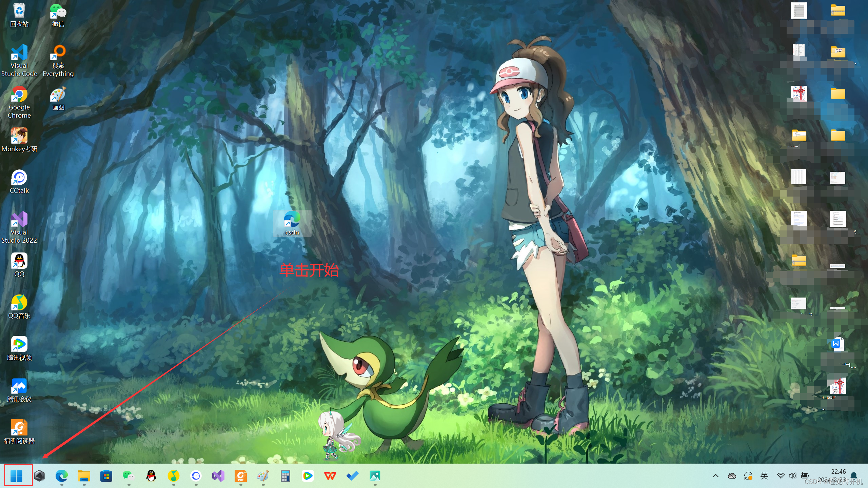
Task: Toggle the 英 input method indicator
Action: [764, 476]
